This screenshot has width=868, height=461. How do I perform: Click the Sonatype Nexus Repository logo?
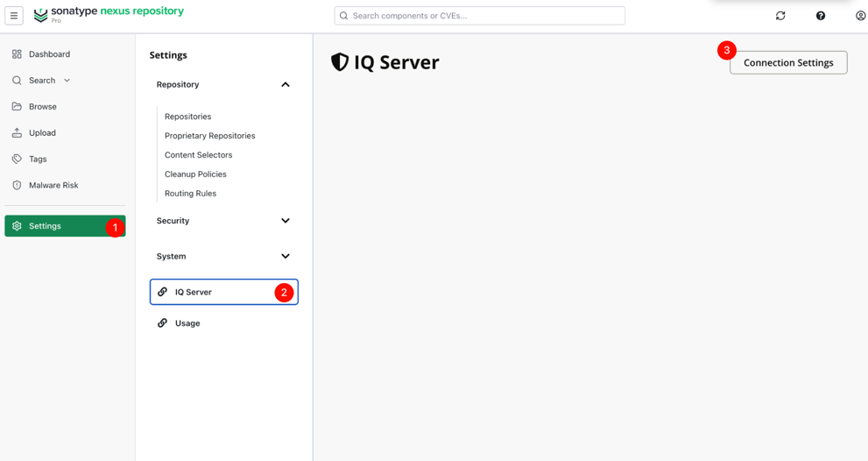coord(109,14)
